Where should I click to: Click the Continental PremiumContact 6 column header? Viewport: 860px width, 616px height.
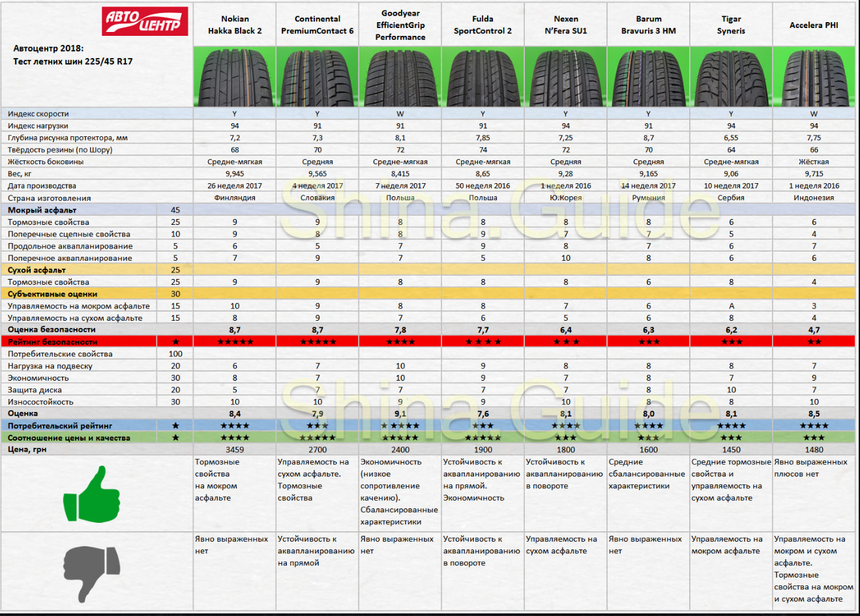(318, 25)
